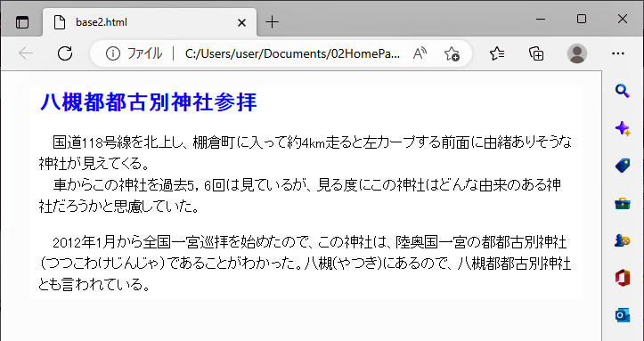Close the base2.html tab

click(x=242, y=22)
